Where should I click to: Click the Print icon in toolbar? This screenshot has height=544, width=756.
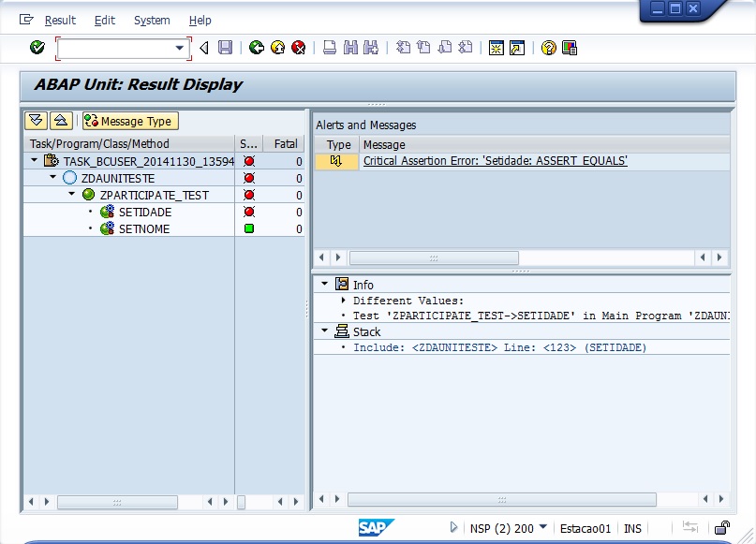[330, 48]
